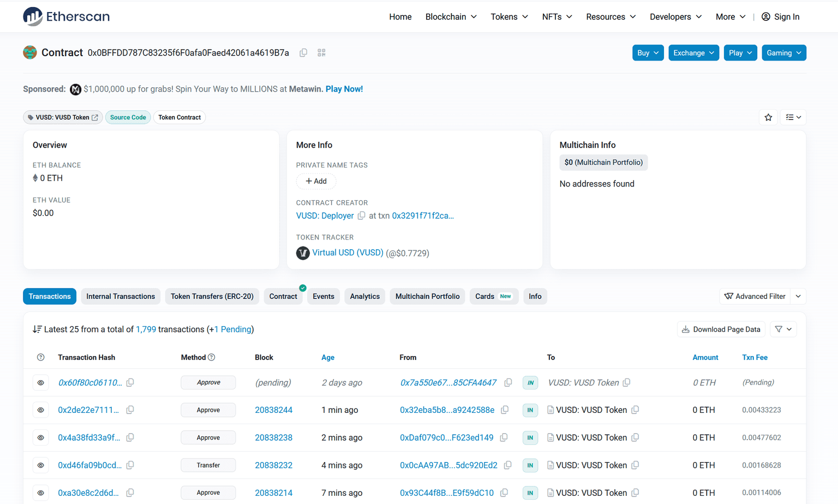The image size is (838, 504).
Task: Open the Exchange dropdown button
Action: (x=693, y=53)
